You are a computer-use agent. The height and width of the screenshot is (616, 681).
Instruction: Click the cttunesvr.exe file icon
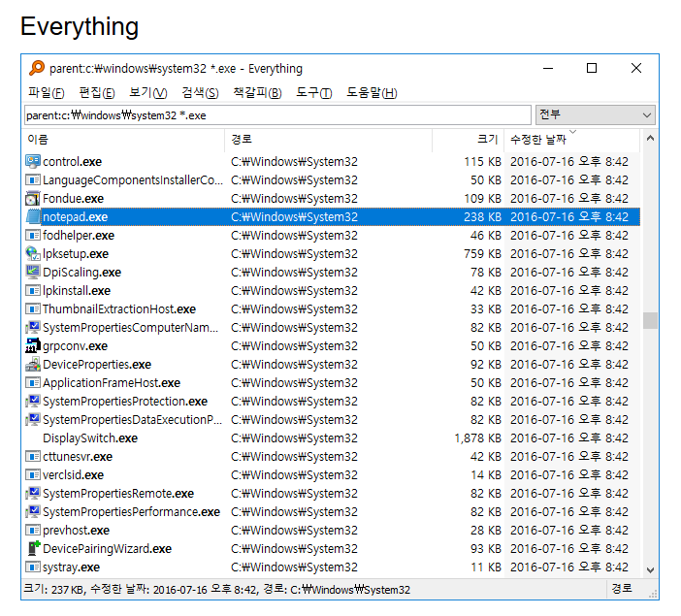coord(33,457)
